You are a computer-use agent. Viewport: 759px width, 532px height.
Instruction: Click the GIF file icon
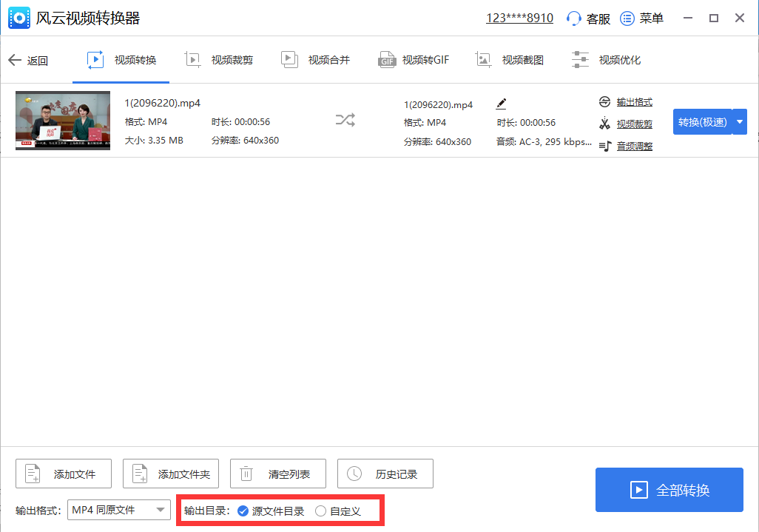click(x=387, y=59)
